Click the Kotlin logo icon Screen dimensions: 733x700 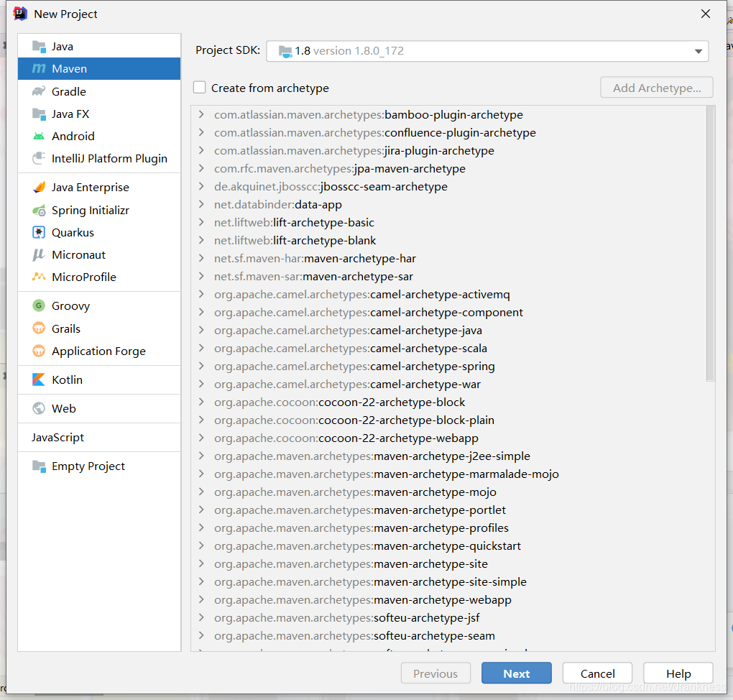pyautogui.click(x=39, y=379)
